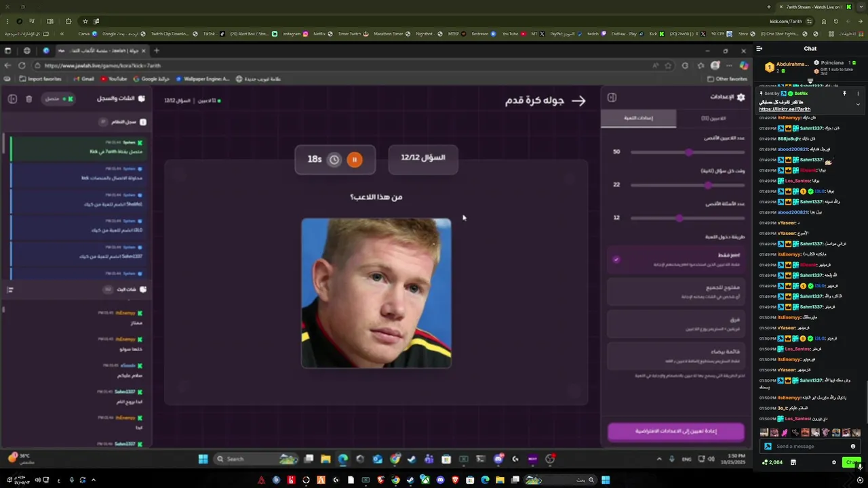Expand system tray hidden icons chevron

[x=658, y=460]
